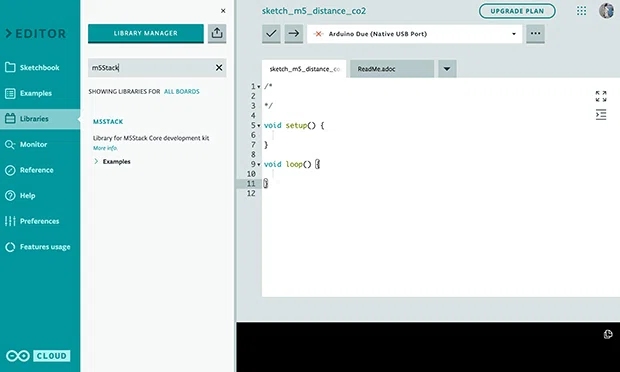Toggle fullscreen editor mode
The image size is (620, 372).
(x=601, y=96)
